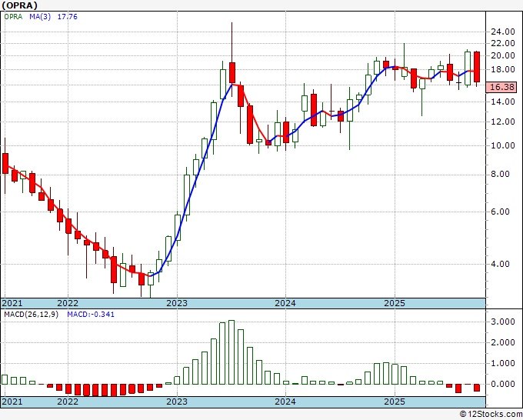Click 2021 on the MACD panel timeline

click(x=12, y=402)
